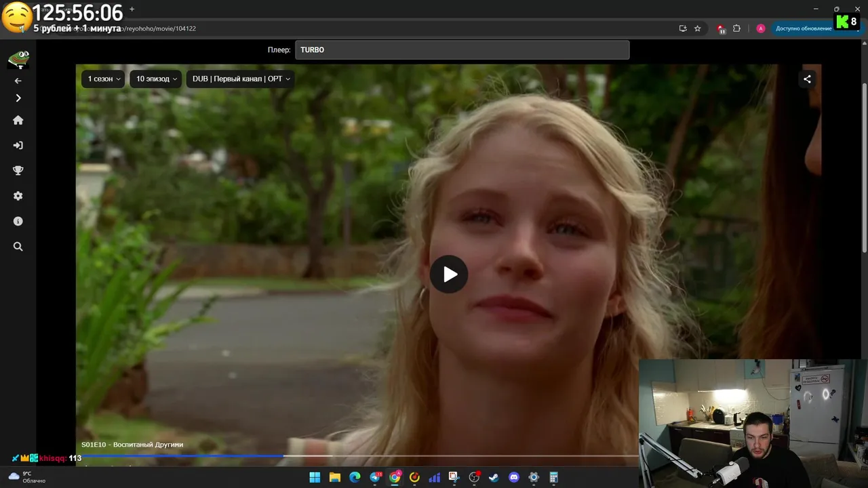The height and width of the screenshot is (488, 868).
Task: Open the blue bar-chart app in taskbar
Action: pyautogui.click(x=435, y=477)
